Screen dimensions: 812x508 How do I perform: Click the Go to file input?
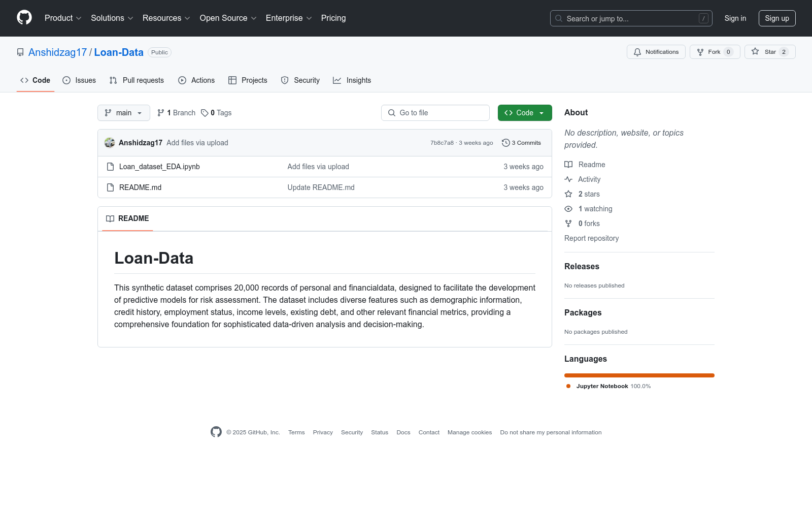click(x=435, y=113)
